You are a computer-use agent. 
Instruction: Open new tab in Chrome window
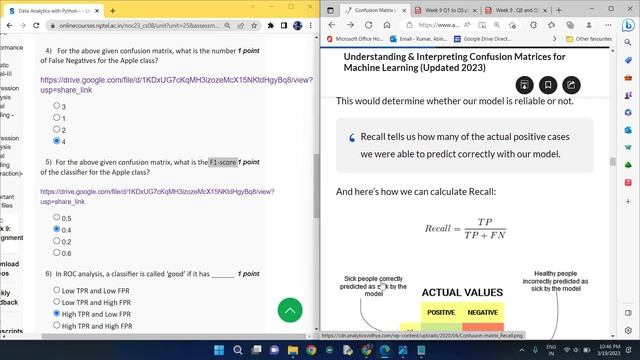pos(112,11)
